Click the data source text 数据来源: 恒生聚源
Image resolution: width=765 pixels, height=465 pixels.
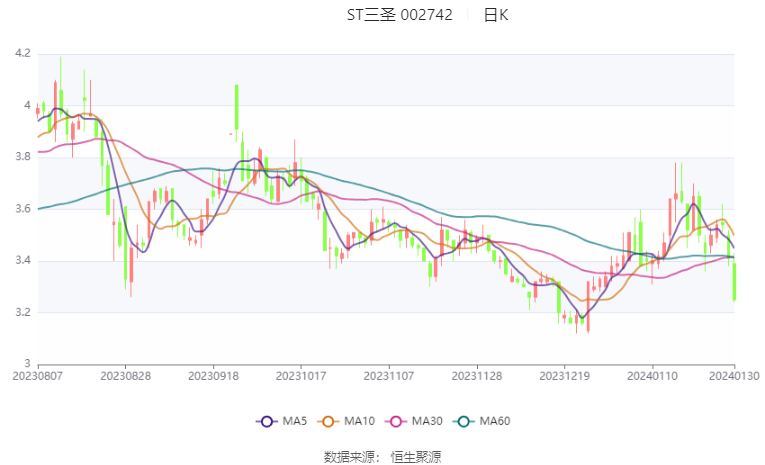pos(382,457)
